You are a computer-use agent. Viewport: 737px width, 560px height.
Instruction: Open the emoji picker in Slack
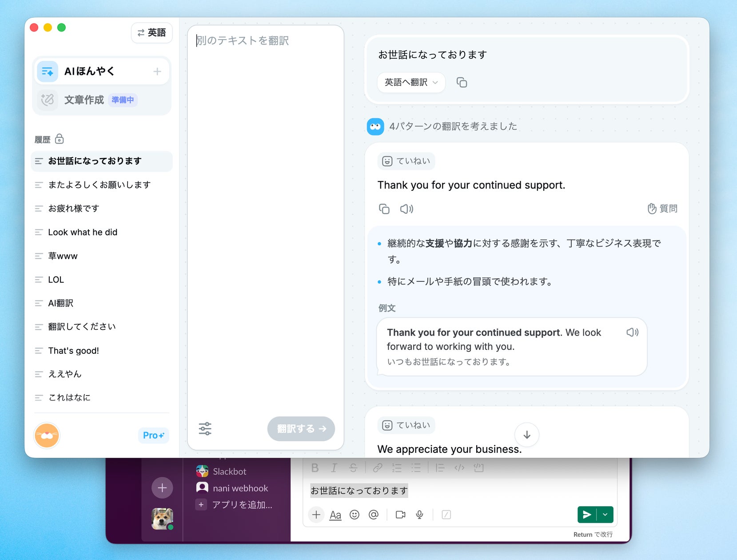pyautogui.click(x=354, y=515)
